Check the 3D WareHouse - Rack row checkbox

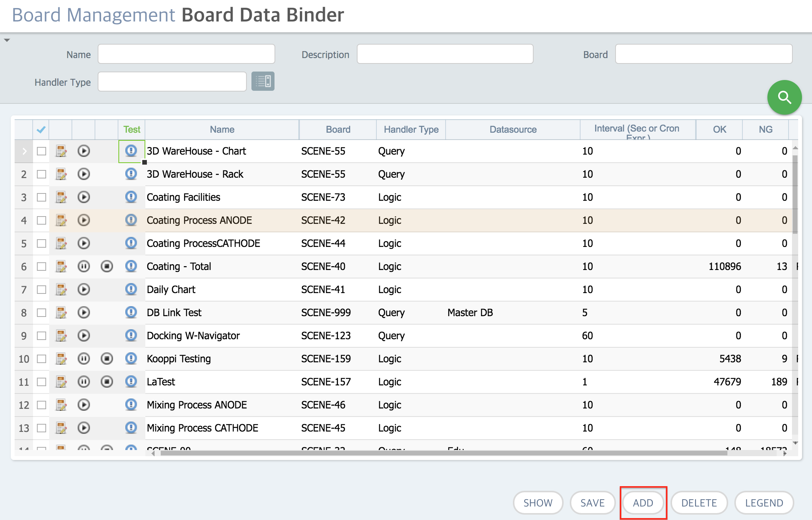click(x=42, y=174)
